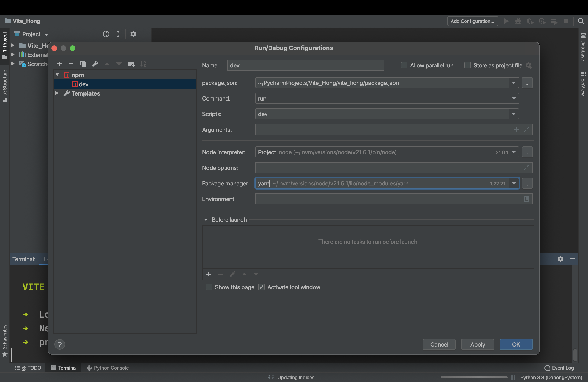Open the SciView side tab
This screenshot has width=588, height=382.
583,84
